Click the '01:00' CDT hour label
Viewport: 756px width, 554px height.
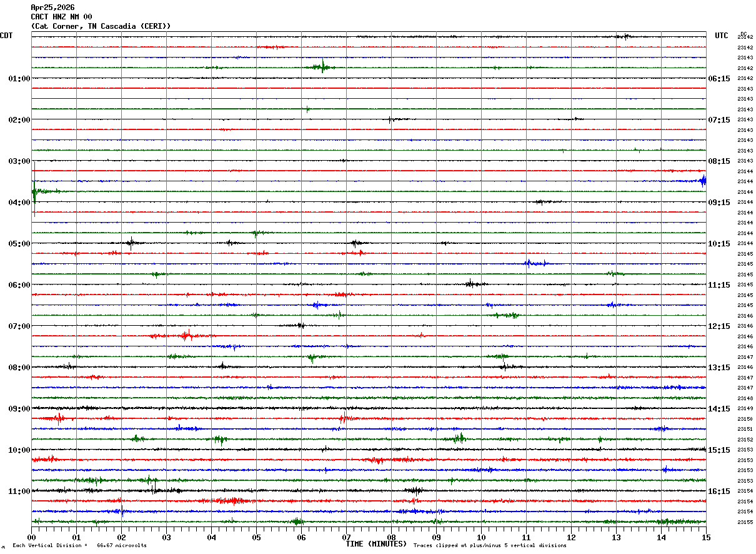click(19, 79)
